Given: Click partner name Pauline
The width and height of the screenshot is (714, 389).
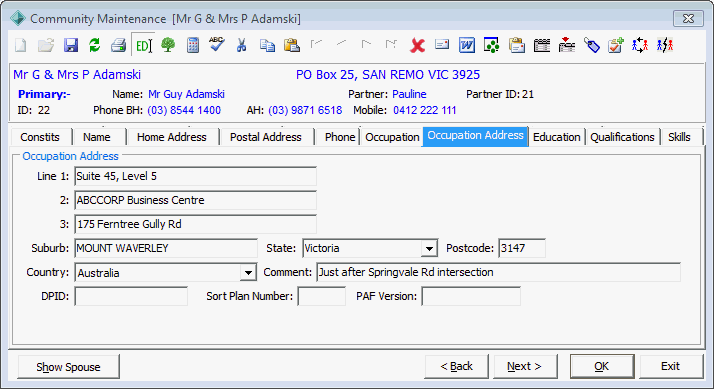Looking at the screenshot, I should click(x=409, y=94).
